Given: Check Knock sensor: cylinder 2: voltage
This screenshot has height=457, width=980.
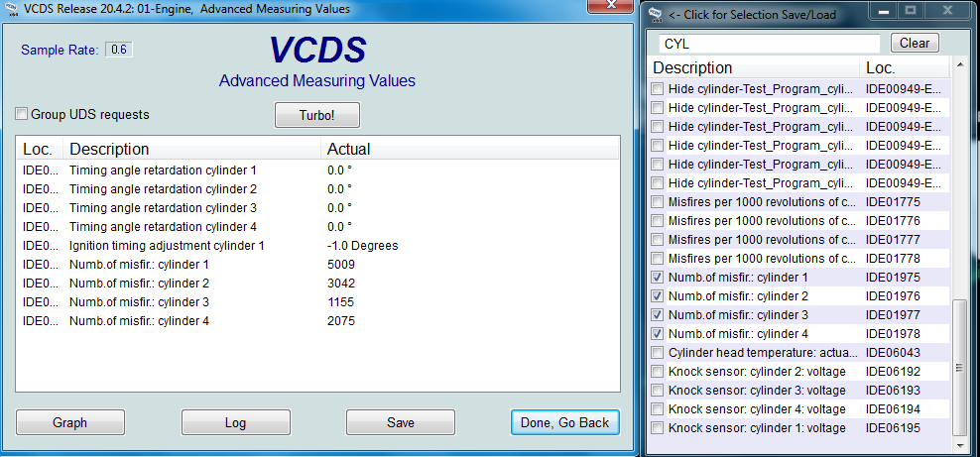Looking at the screenshot, I should pos(658,372).
